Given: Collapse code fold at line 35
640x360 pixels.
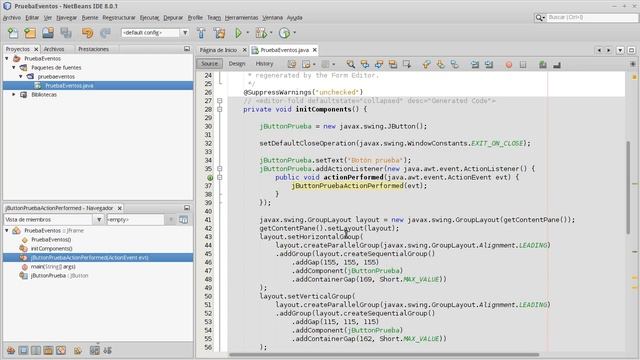Looking at the screenshot, I should tap(220, 169).
